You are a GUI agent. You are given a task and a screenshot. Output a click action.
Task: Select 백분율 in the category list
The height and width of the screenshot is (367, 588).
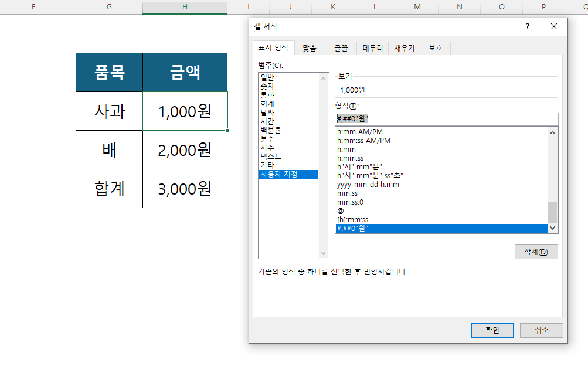pos(270,130)
